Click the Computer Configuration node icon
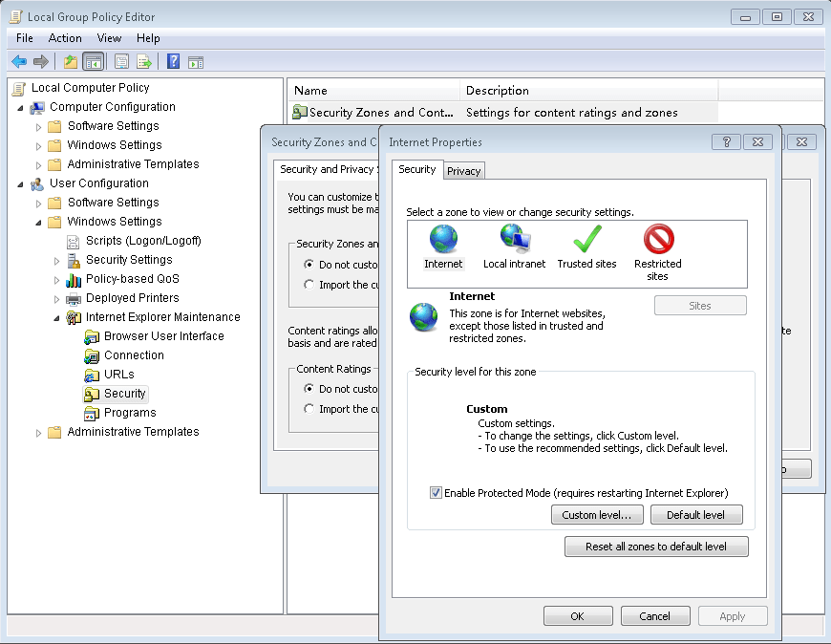Screen dimensions: 831x644 click(x=37, y=108)
